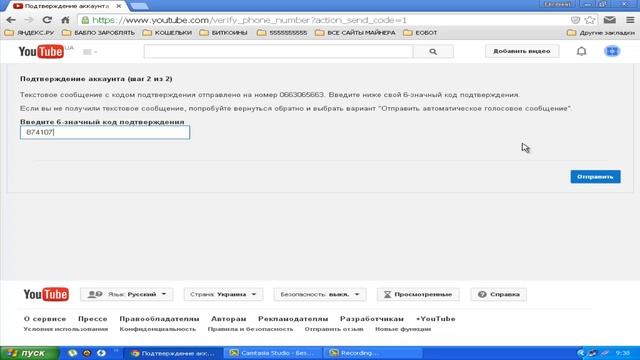640x360 pixels.
Task: Open the browser home page icon
Action: [65, 20]
